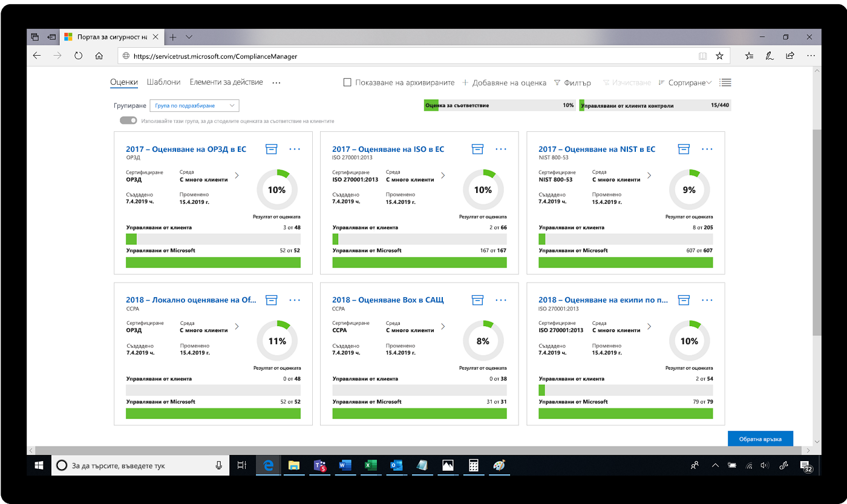The height and width of the screenshot is (504, 847).
Task: Archive the 2018 – Оценяване на екипи card
Action: tap(684, 299)
